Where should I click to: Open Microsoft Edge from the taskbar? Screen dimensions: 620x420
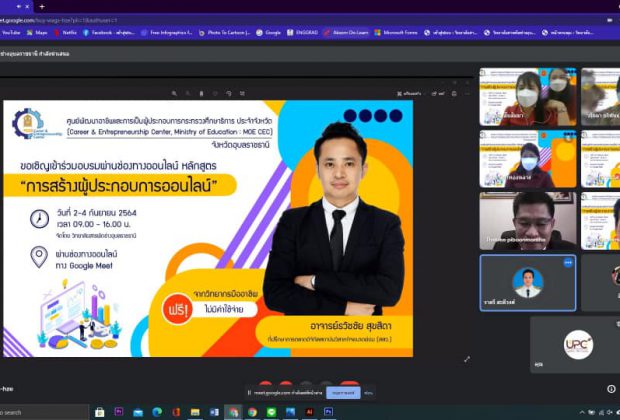tap(157, 412)
